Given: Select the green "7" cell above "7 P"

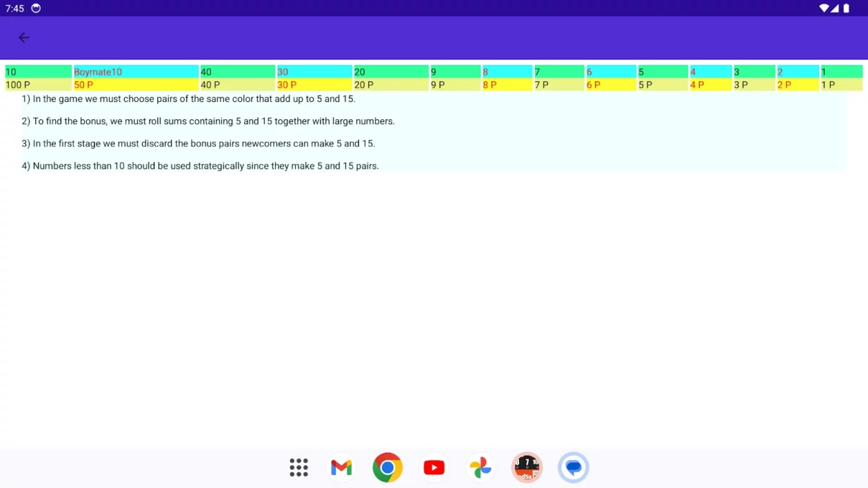Looking at the screenshot, I should click(559, 72).
